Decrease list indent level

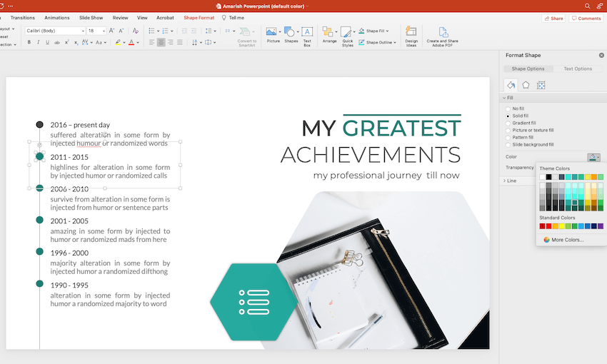pos(184,31)
